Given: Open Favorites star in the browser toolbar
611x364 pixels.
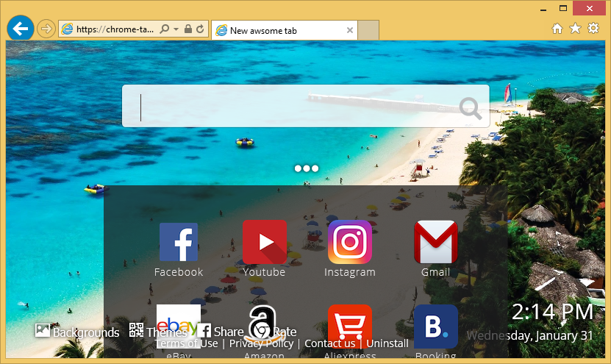Looking at the screenshot, I should 575,29.
